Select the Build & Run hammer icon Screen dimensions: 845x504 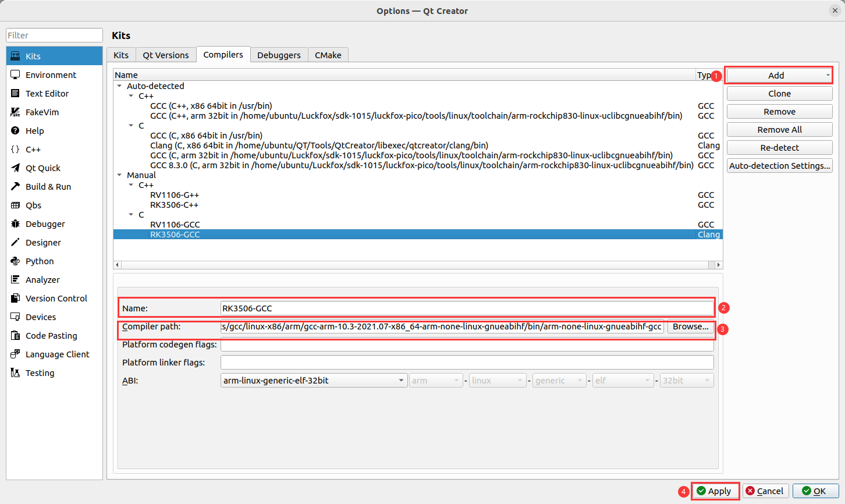click(15, 187)
